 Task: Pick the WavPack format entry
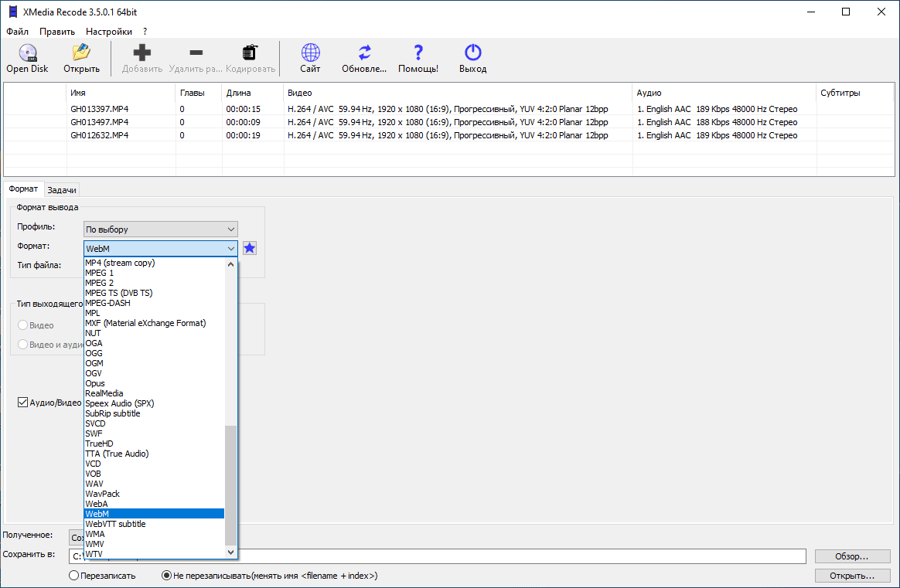(154, 494)
